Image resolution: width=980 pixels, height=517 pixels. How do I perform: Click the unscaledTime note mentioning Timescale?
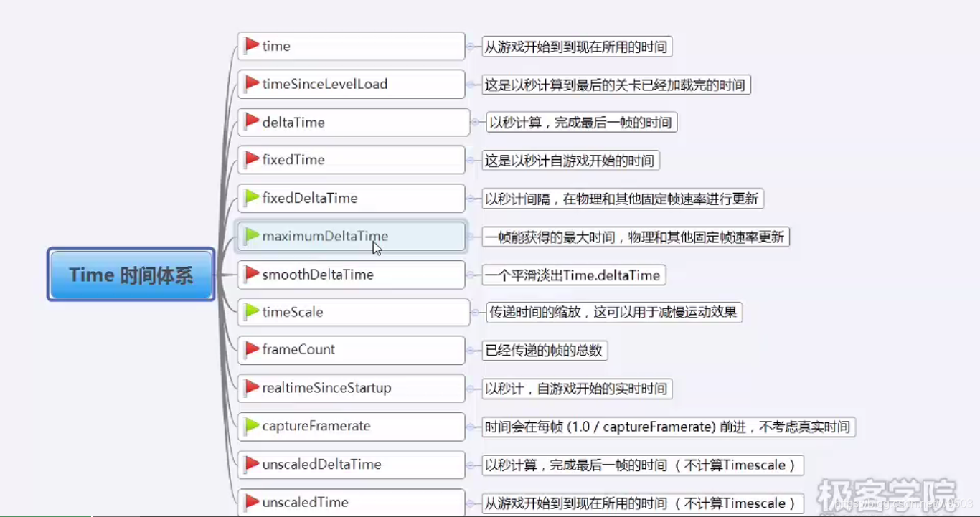tap(642, 503)
